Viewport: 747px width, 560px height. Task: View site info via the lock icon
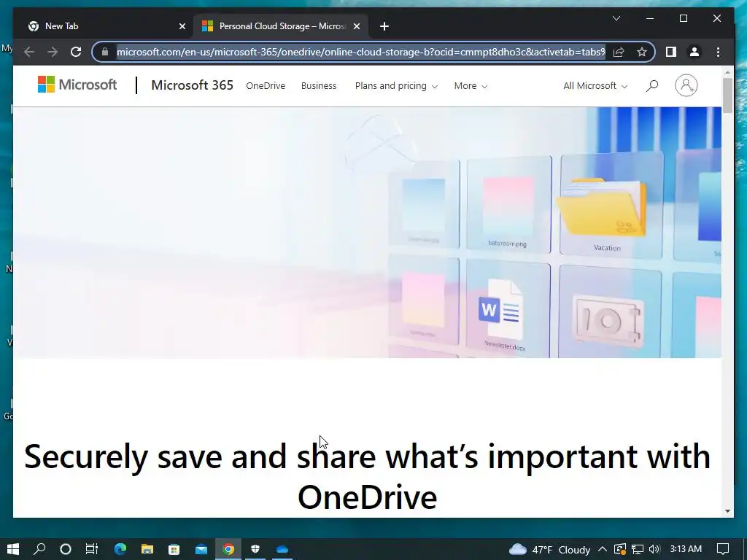coord(105,52)
